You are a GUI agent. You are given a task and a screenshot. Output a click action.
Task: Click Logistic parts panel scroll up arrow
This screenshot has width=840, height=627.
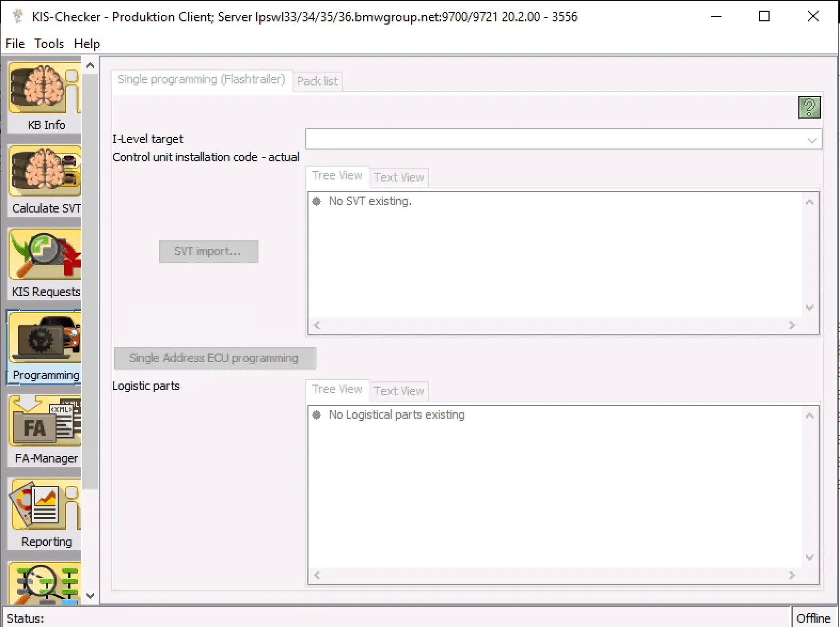pos(810,416)
